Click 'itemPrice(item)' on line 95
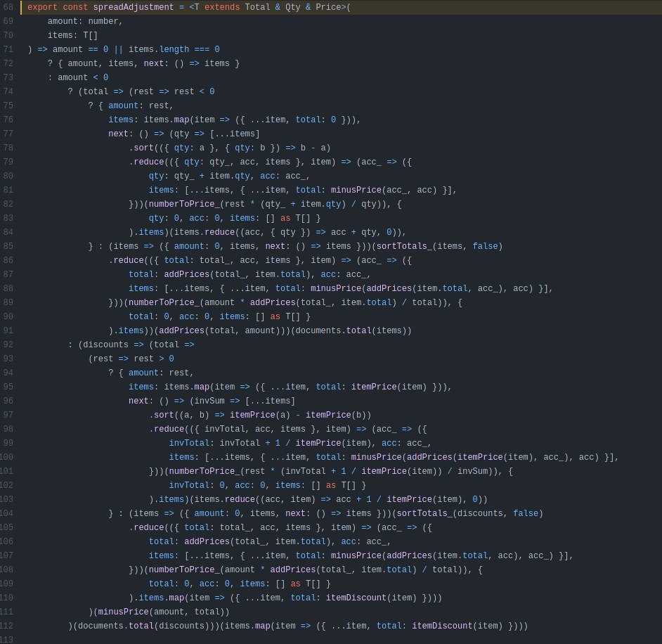This screenshot has height=644, width=662. pyautogui.click(x=389, y=387)
